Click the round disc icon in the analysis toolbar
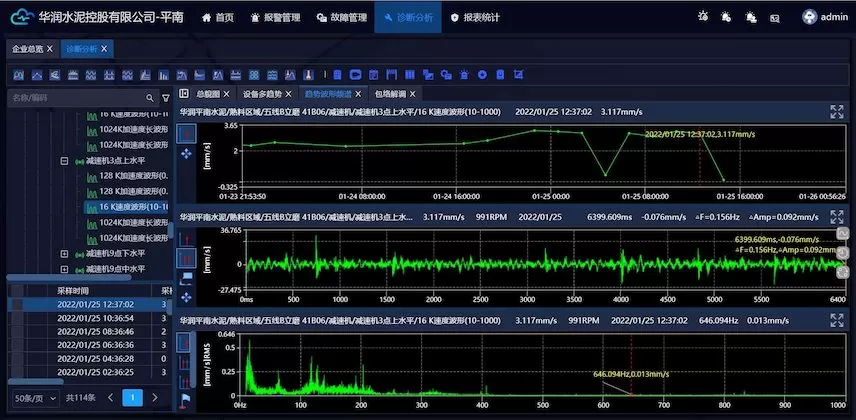The width and height of the screenshot is (856, 420). point(482,75)
